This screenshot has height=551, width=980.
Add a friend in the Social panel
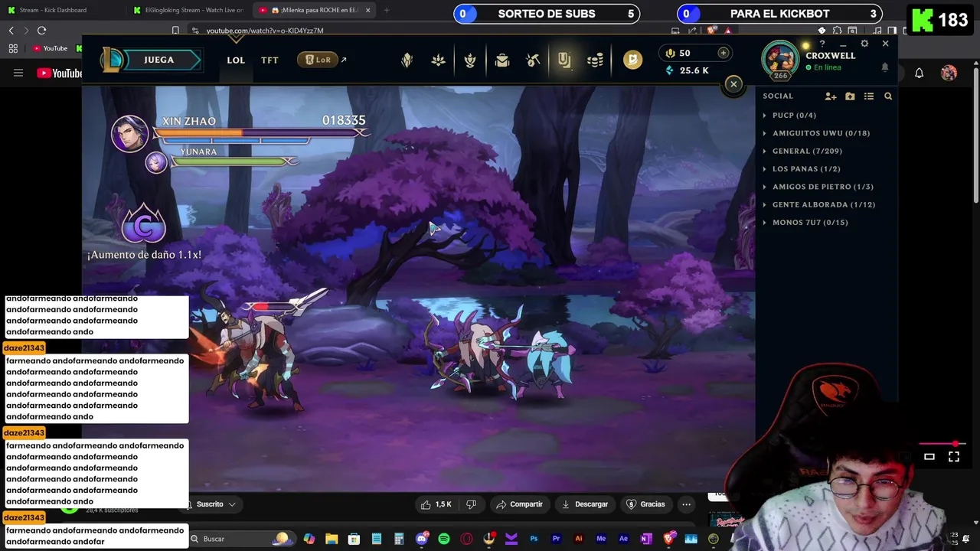click(831, 96)
